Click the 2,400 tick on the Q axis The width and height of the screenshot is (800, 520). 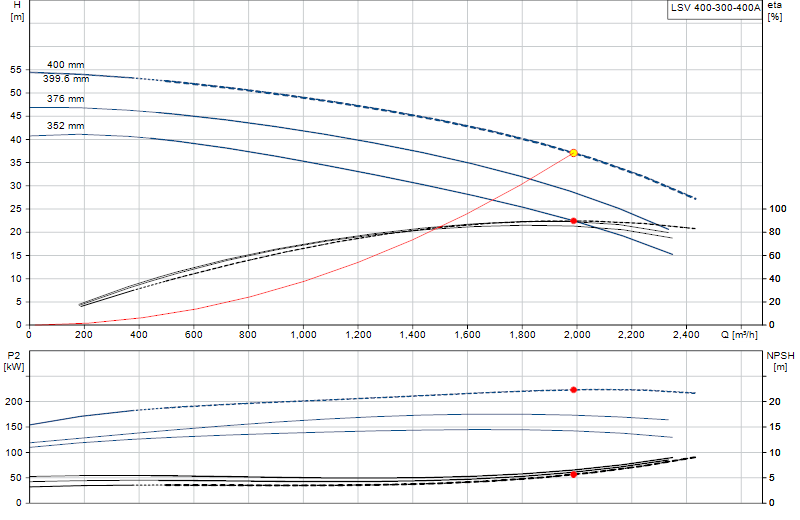(x=687, y=335)
